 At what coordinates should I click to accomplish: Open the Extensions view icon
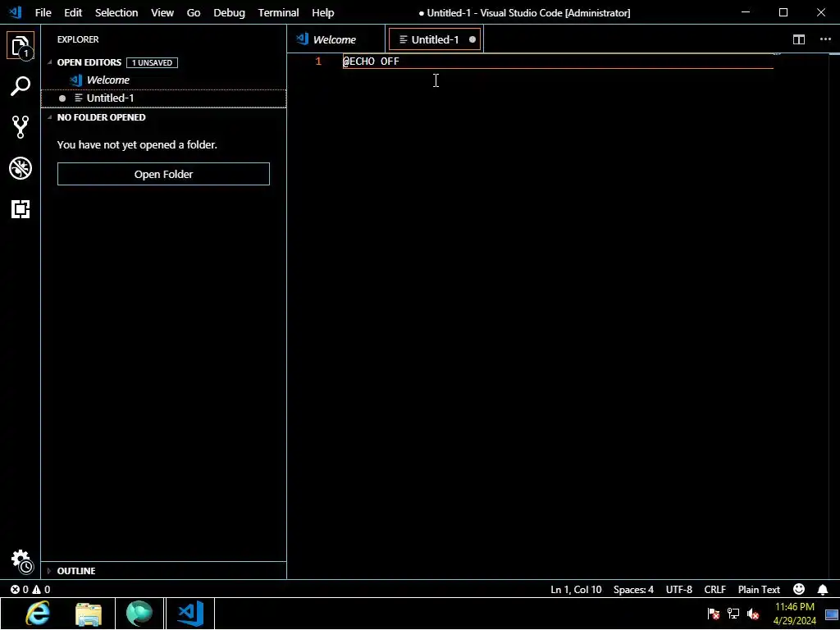tap(21, 209)
